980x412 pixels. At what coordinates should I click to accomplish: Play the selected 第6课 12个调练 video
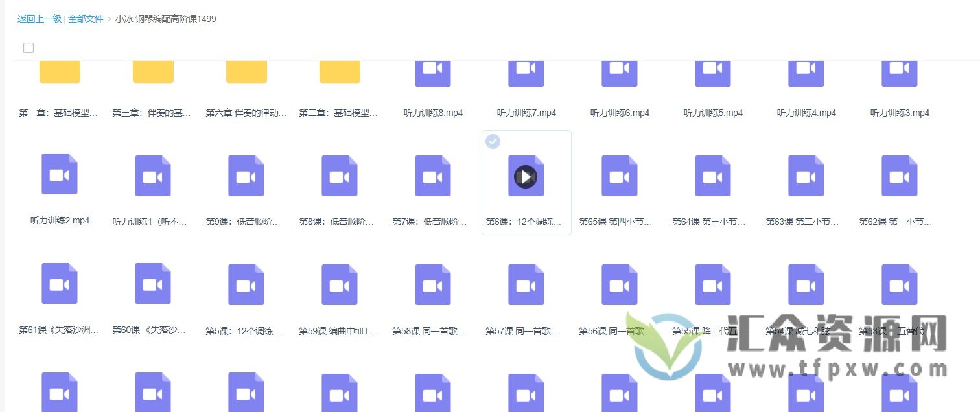click(526, 176)
